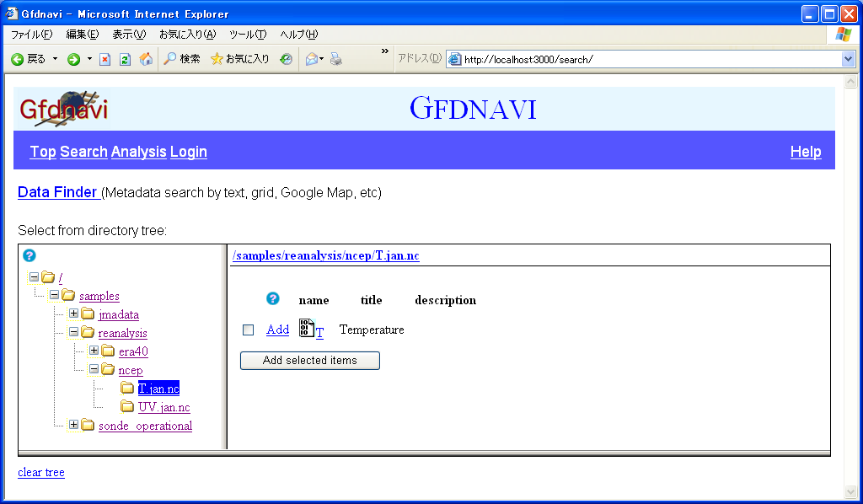
Task: Refresh the page with the green refresh icon
Action: coord(125,60)
